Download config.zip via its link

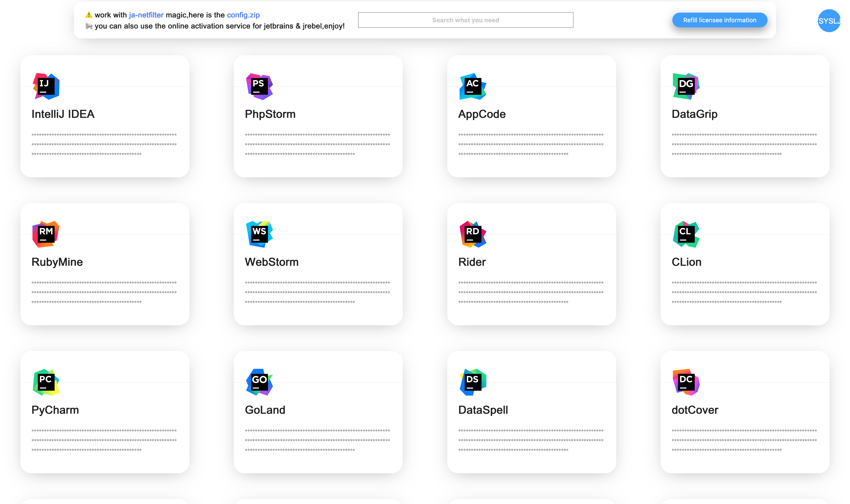coord(243,15)
